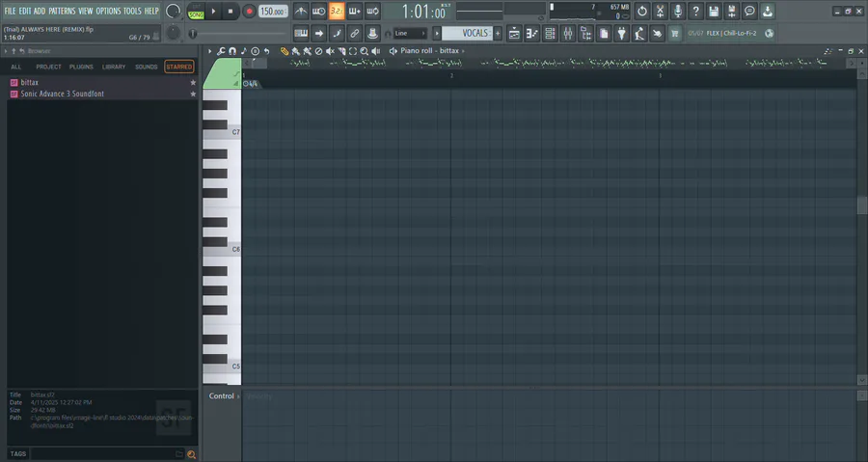Select the Draw (pencil) tool in piano roll
The image size is (868, 462).
point(284,51)
